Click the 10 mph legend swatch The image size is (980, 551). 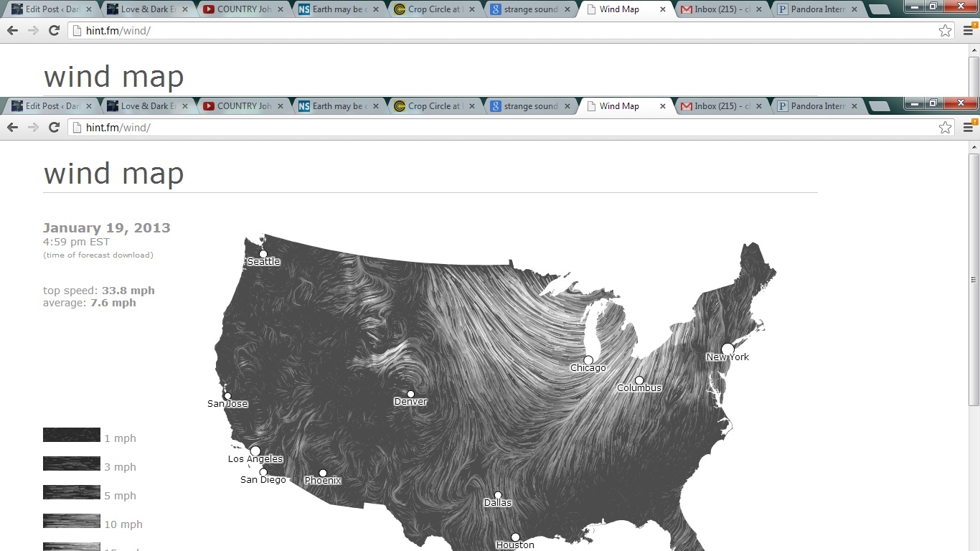[x=72, y=521]
